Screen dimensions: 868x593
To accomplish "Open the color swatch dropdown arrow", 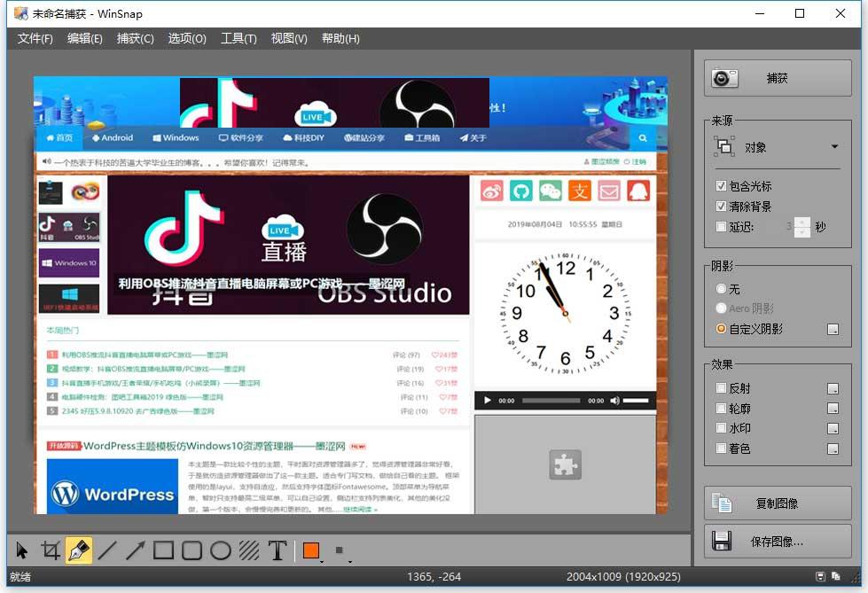I will pos(322,561).
